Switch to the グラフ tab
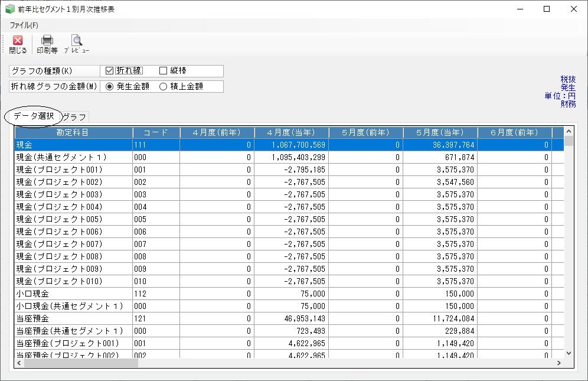 coord(74,117)
